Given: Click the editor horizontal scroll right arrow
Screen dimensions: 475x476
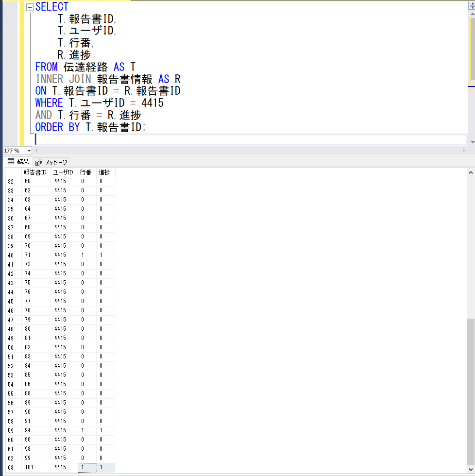Looking at the screenshot, I should [x=463, y=151].
